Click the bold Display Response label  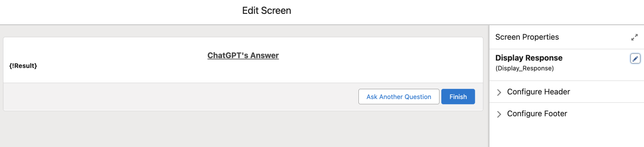tap(529, 58)
